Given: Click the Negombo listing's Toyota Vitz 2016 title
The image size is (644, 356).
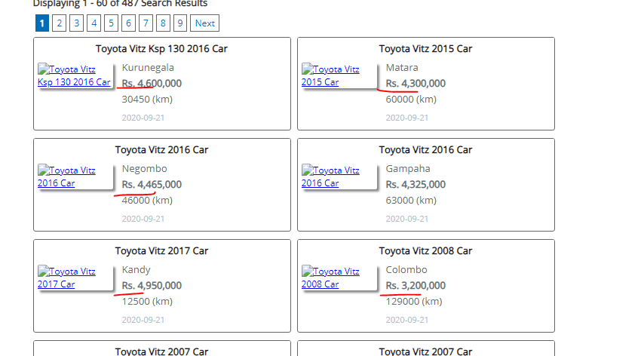Looking at the screenshot, I should (x=161, y=150).
